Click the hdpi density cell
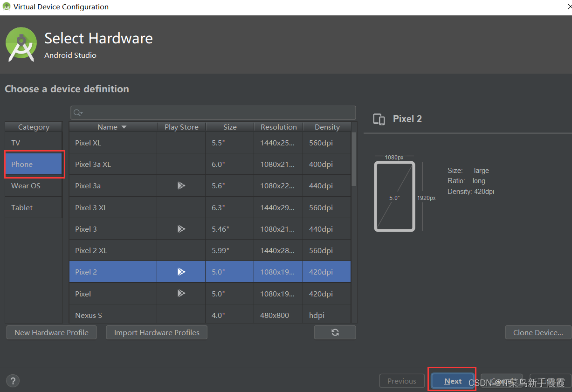572x392 pixels. [327, 315]
